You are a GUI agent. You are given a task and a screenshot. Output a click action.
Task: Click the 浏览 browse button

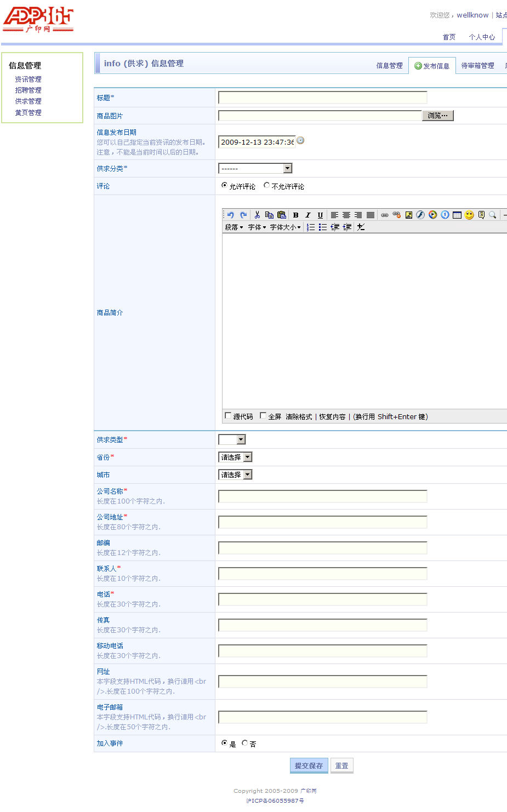437,116
